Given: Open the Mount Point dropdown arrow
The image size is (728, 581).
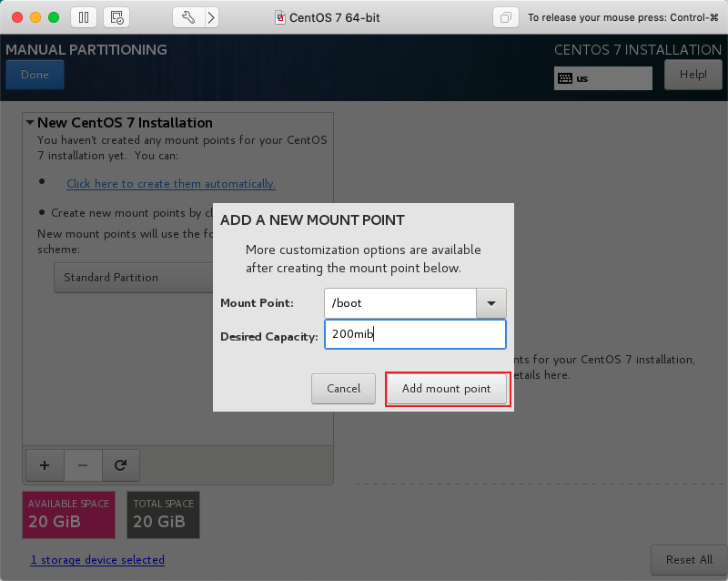Looking at the screenshot, I should (491, 303).
